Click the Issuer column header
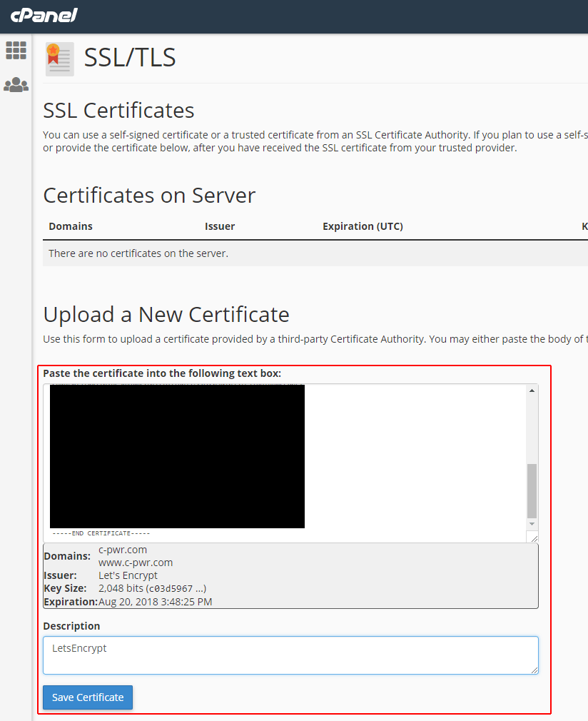 [x=220, y=226]
